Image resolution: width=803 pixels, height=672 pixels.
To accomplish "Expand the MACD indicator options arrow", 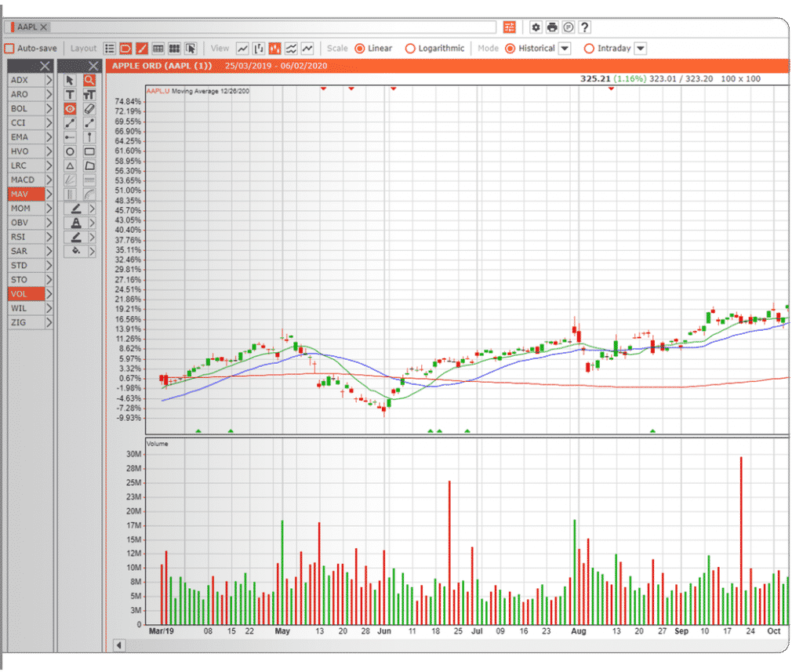I will tap(49, 180).
